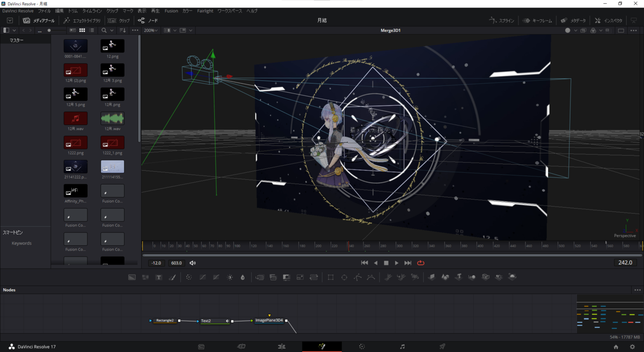Add the Blur droplet tool
This screenshot has width=644, height=352.
click(243, 277)
